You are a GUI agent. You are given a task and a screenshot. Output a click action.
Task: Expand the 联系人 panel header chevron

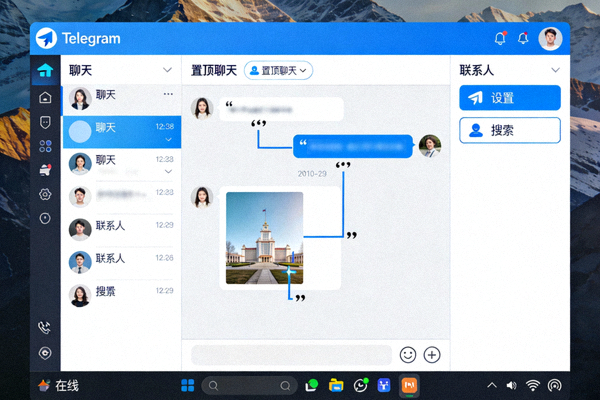click(555, 70)
